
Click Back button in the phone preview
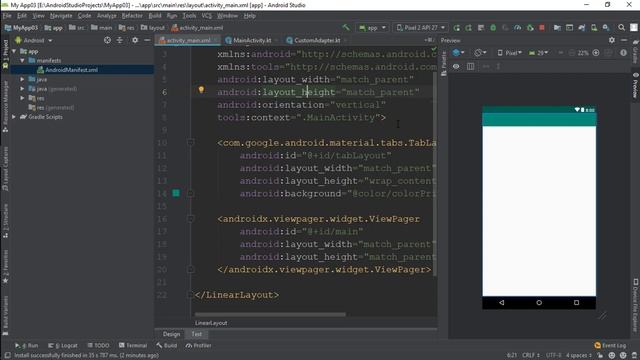coord(502,302)
